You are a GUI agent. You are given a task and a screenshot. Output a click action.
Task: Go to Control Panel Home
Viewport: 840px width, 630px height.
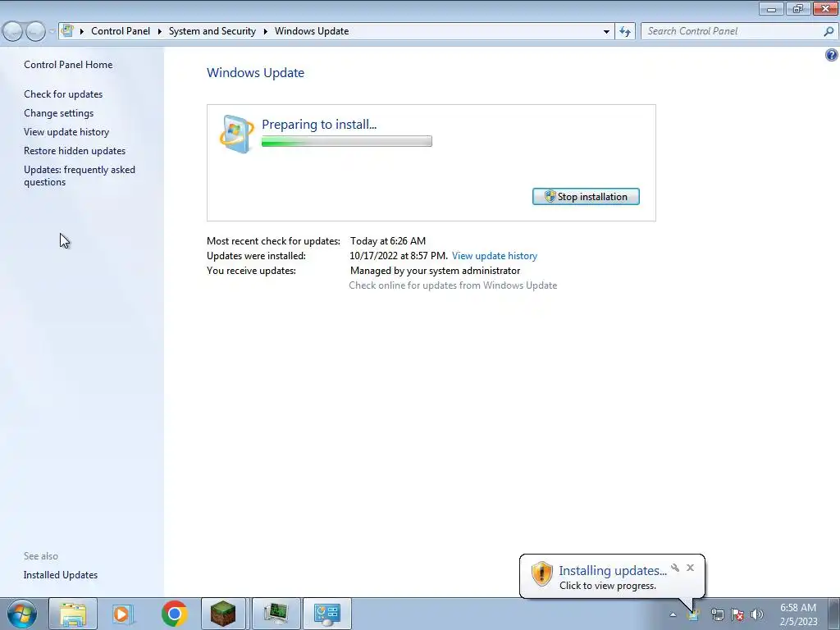coord(68,64)
